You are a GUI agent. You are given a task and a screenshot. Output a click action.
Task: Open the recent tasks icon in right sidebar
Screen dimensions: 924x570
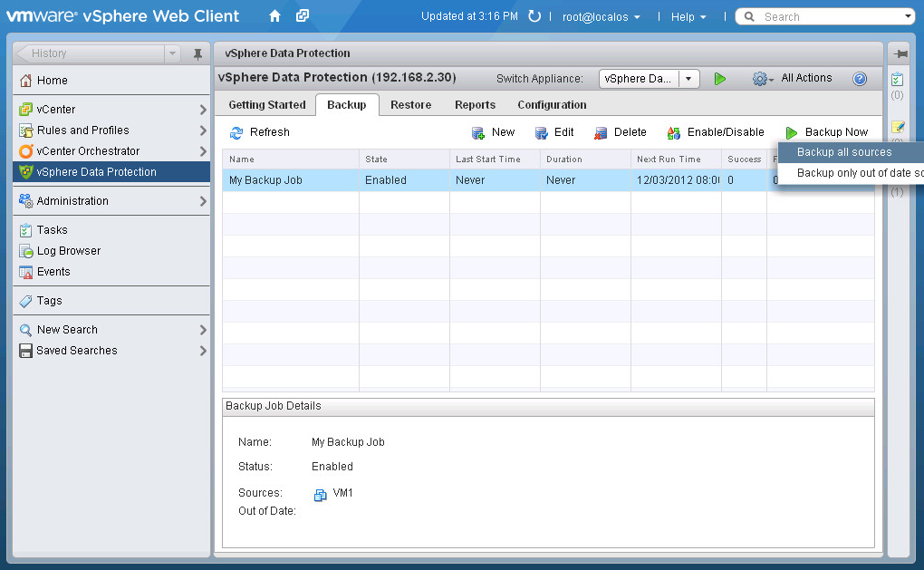tap(897, 79)
